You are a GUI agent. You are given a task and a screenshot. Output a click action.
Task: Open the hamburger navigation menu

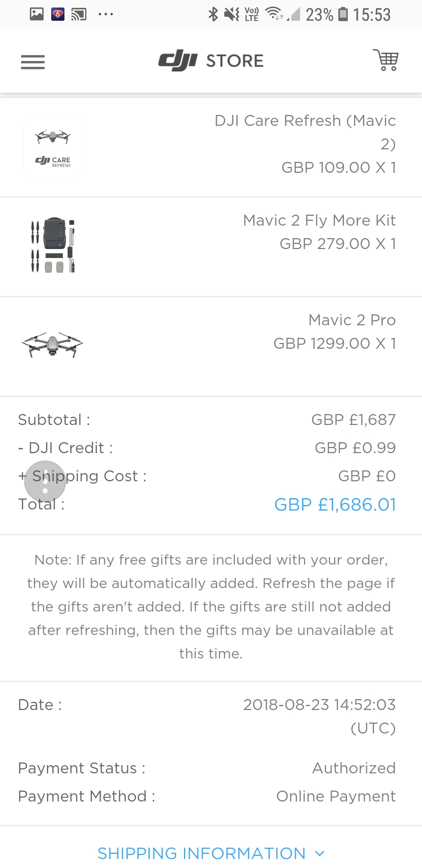point(33,62)
